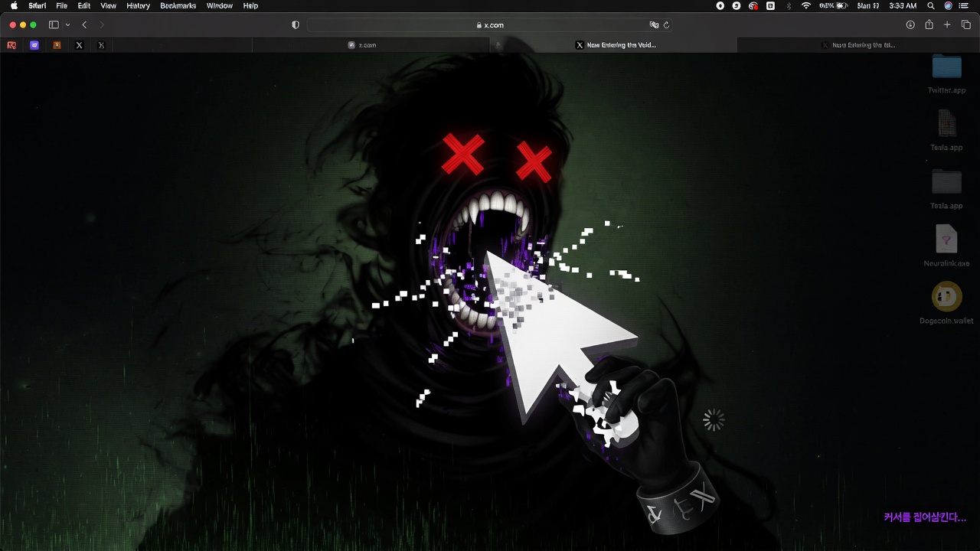Open Spotlight search
980x551 pixels.
tap(931, 5)
